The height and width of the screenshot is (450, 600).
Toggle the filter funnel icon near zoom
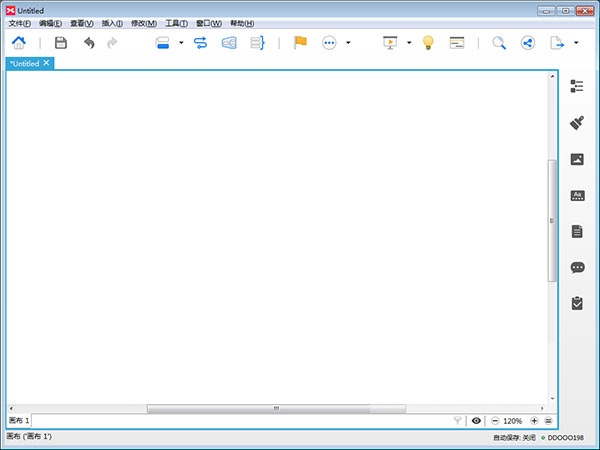point(458,421)
